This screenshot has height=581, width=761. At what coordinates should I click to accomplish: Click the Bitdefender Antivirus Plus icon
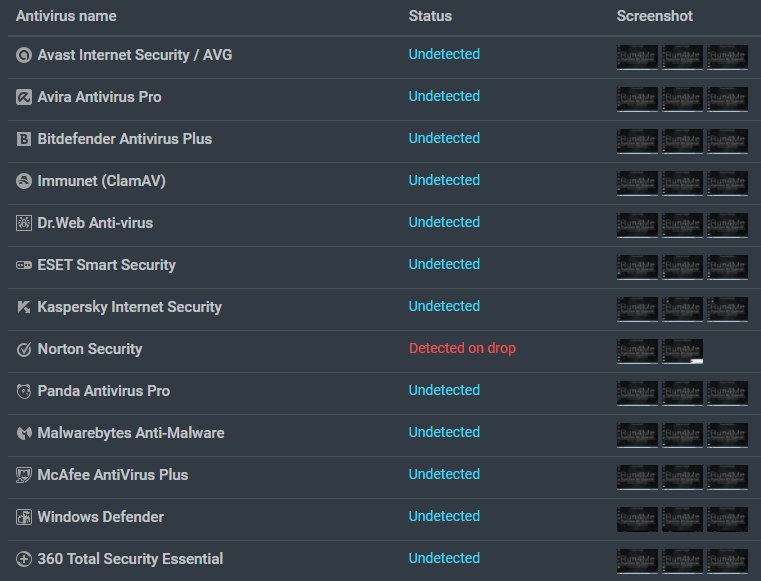(x=24, y=139)
